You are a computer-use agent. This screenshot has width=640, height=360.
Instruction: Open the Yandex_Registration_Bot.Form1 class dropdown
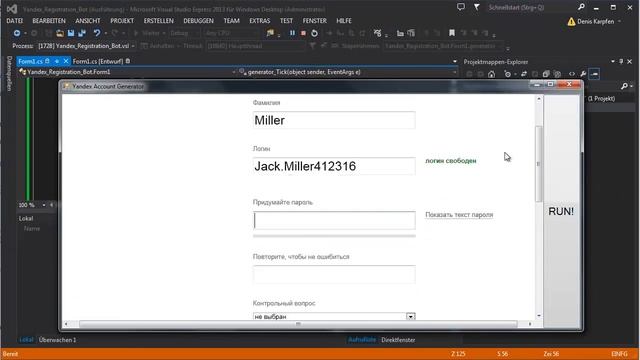(127, 72)
